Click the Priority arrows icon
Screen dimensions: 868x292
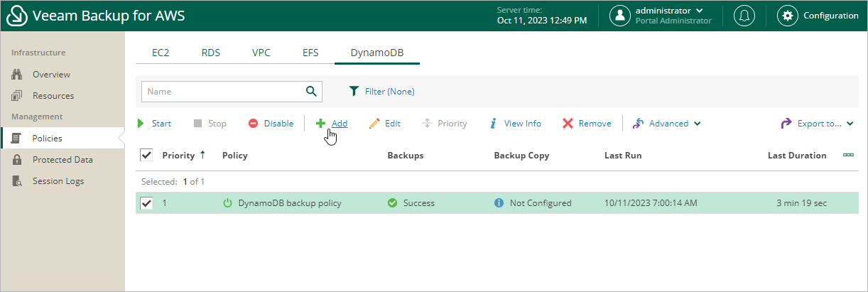point(428,124)
